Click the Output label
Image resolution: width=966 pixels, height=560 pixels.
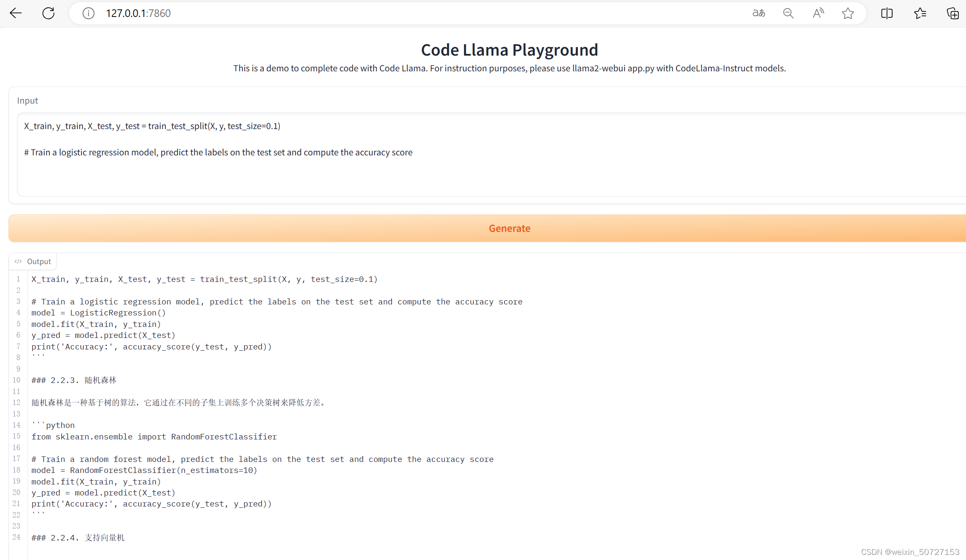click(x=39, y=262)
